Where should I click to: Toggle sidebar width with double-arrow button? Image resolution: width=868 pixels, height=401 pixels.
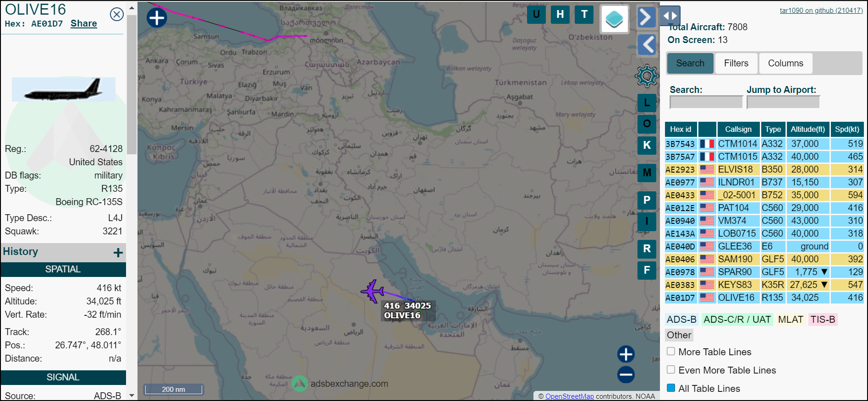click(x=670, y=16)
